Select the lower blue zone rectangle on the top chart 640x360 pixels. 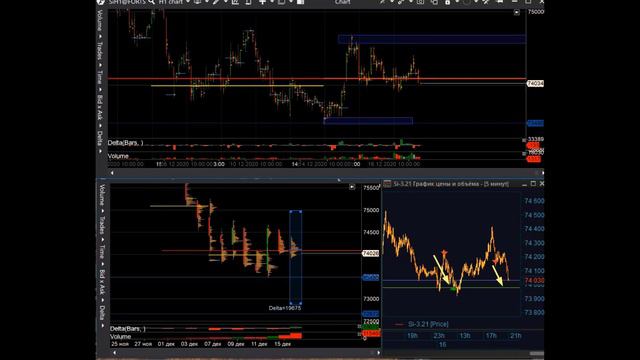(x=368, y=121)
